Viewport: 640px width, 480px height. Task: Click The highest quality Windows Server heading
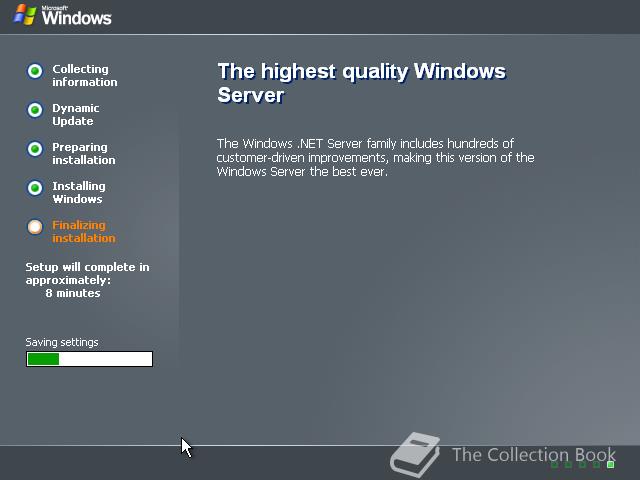(x=362, y=83)
